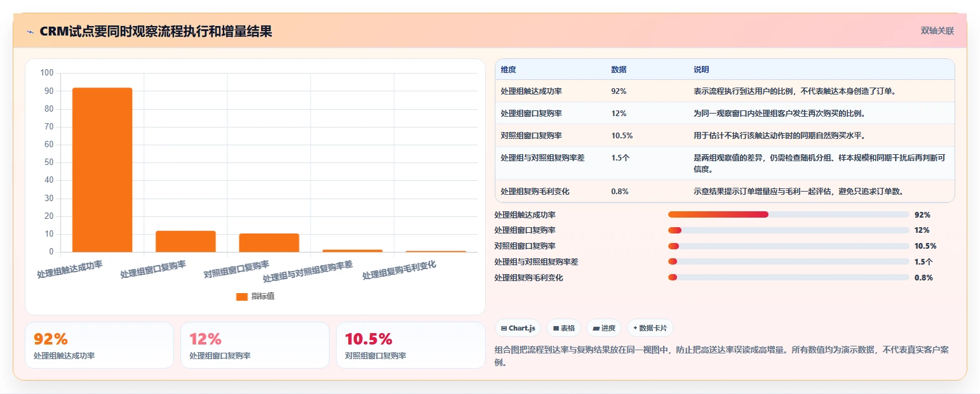Click the description starting 用于估计不执行该触达

click(x=779, y=136)
